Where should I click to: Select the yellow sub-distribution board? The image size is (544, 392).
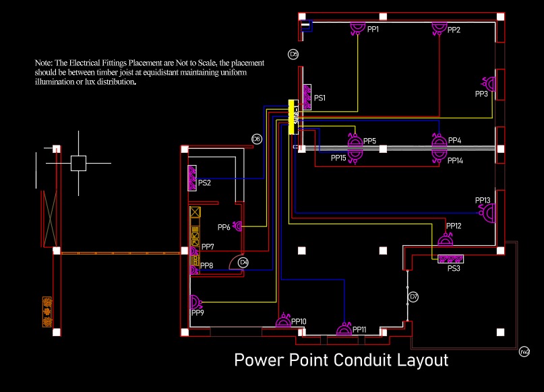293,117
